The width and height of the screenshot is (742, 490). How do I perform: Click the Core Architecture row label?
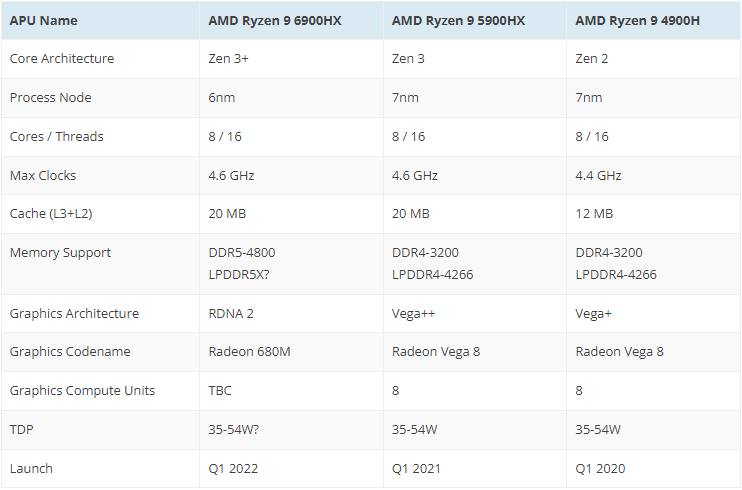62,58
